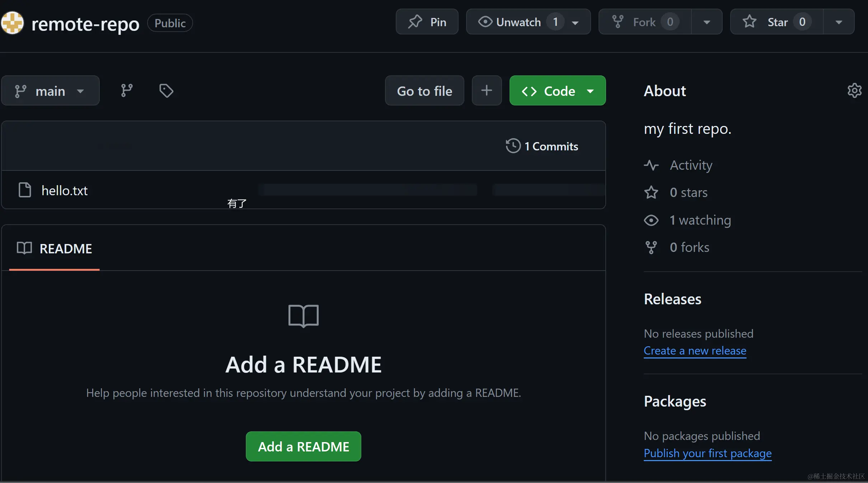Image resolution: width=868 pixels, height=483 pixels.
Task: Expand the Fork options dropdown arrow
Action: point(707,22)
